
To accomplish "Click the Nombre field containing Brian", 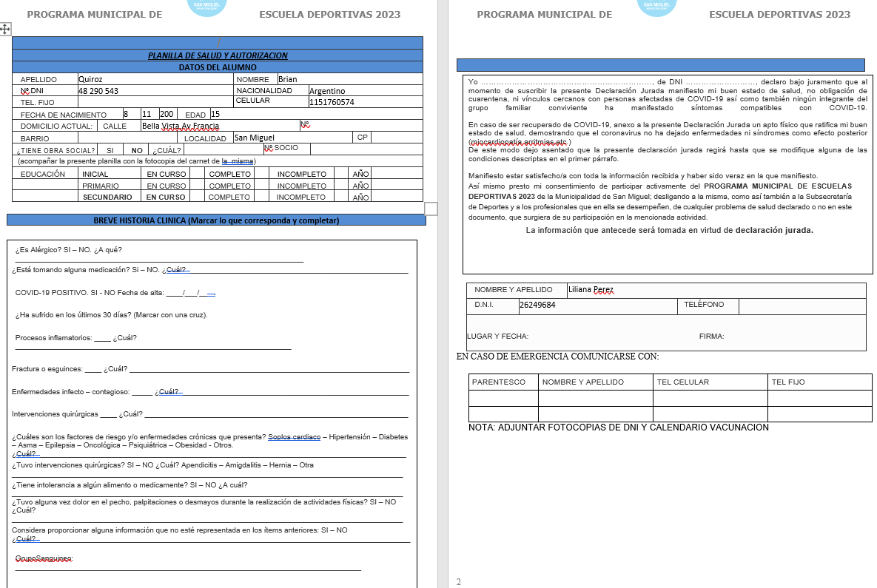I will point(348,79).
